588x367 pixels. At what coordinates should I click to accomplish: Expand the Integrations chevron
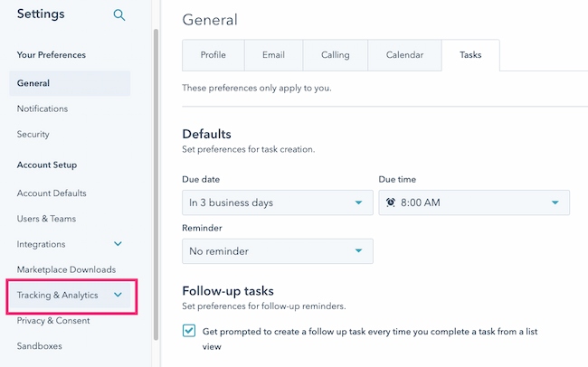118,244
